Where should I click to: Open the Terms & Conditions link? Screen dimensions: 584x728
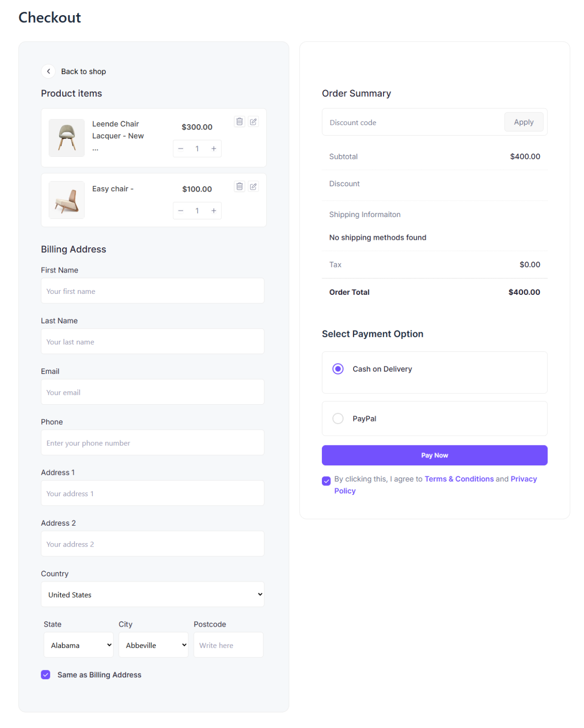459,479
